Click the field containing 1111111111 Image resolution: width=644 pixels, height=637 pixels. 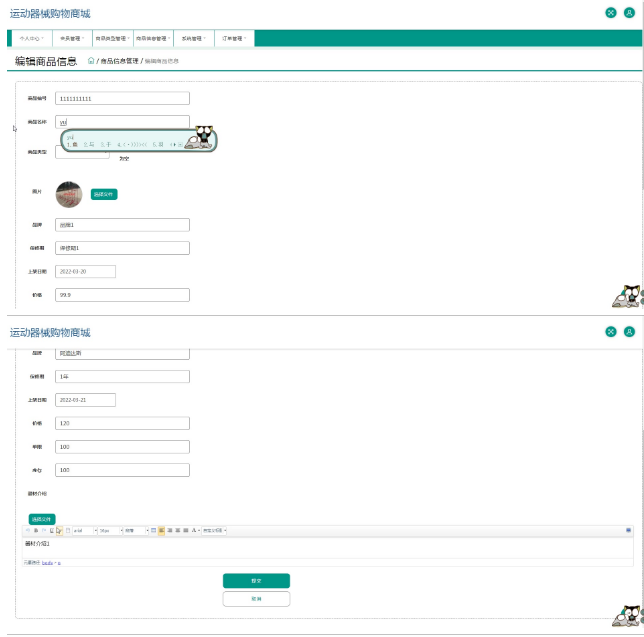point(122,98)
